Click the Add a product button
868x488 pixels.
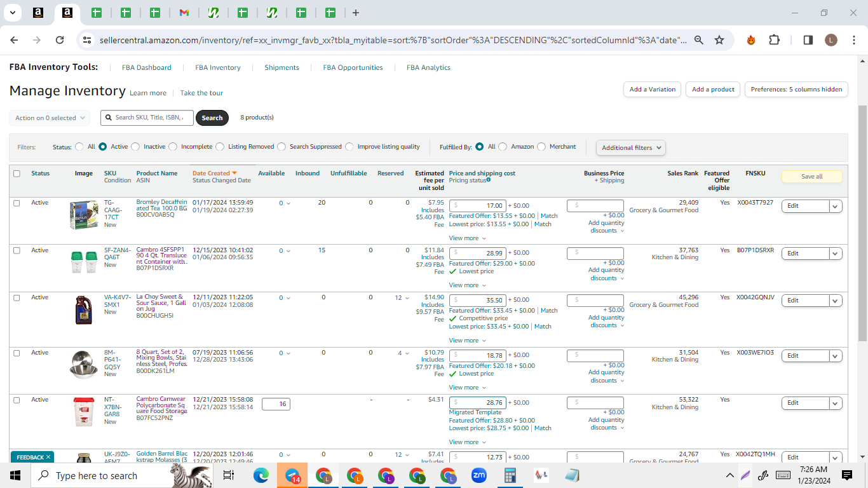[x=713, y=90]
